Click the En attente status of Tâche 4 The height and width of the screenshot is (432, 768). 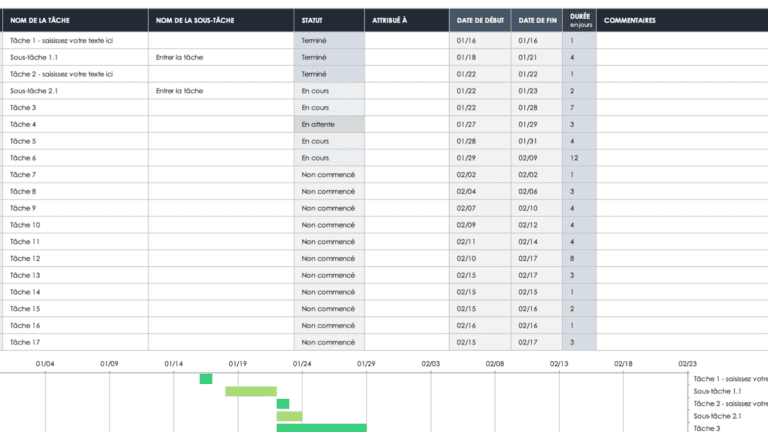[329, 124]
